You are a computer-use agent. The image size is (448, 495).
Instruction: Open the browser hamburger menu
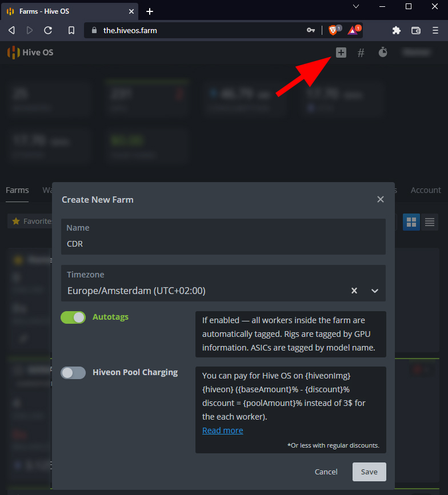click(435, 30)
